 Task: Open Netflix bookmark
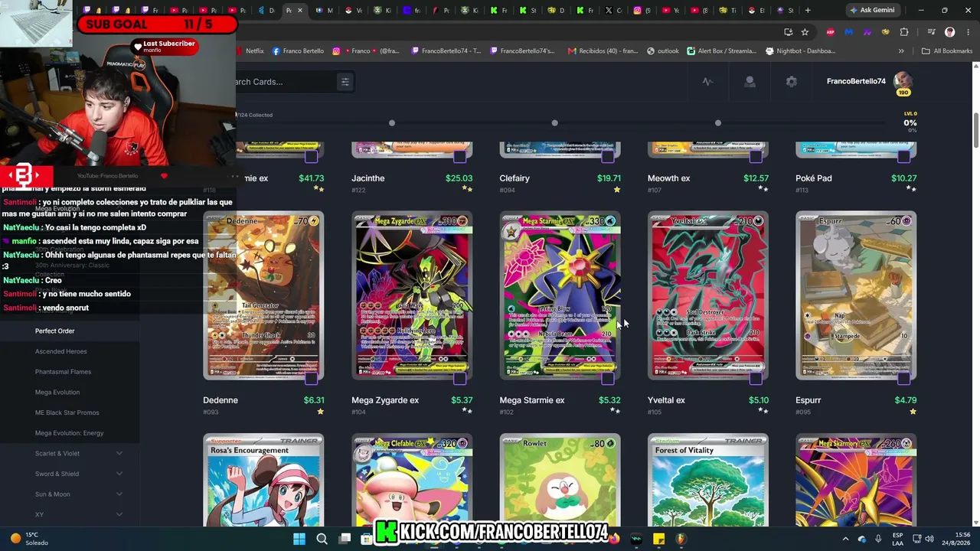point(250,51)
